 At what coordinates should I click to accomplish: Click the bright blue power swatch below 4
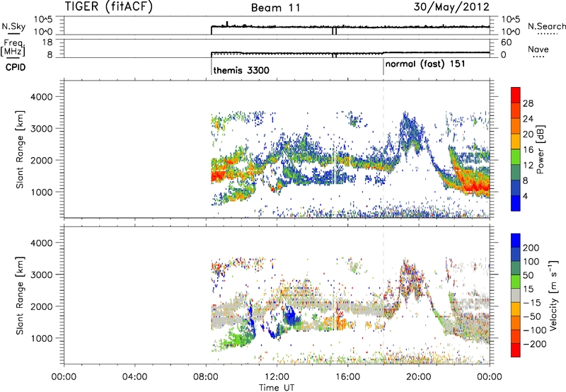click(x=516, y=203)
